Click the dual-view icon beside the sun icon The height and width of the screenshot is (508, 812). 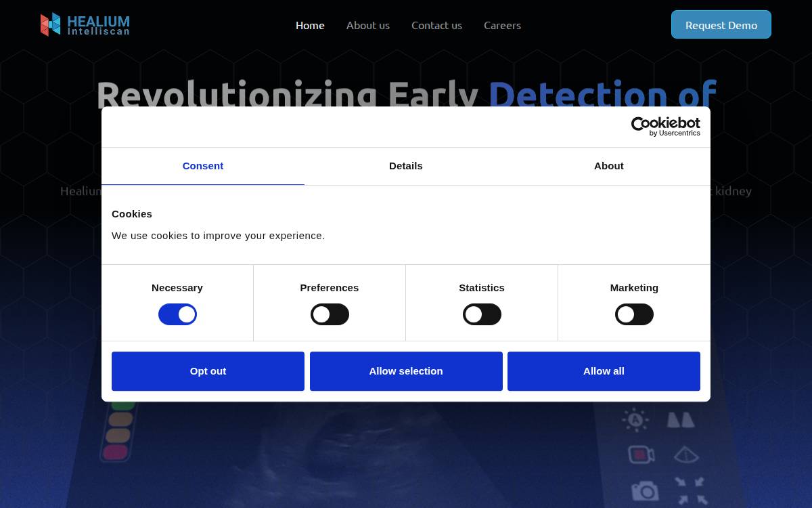tap(681, 420)
